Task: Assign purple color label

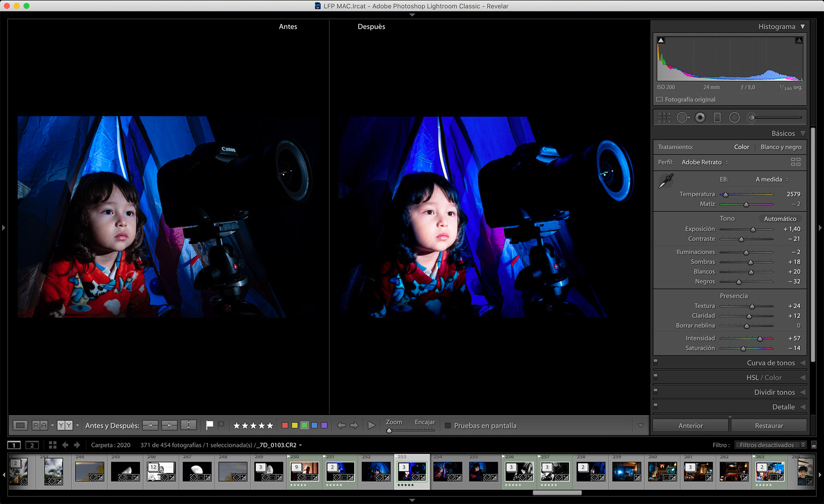Action: coord(324,426)
